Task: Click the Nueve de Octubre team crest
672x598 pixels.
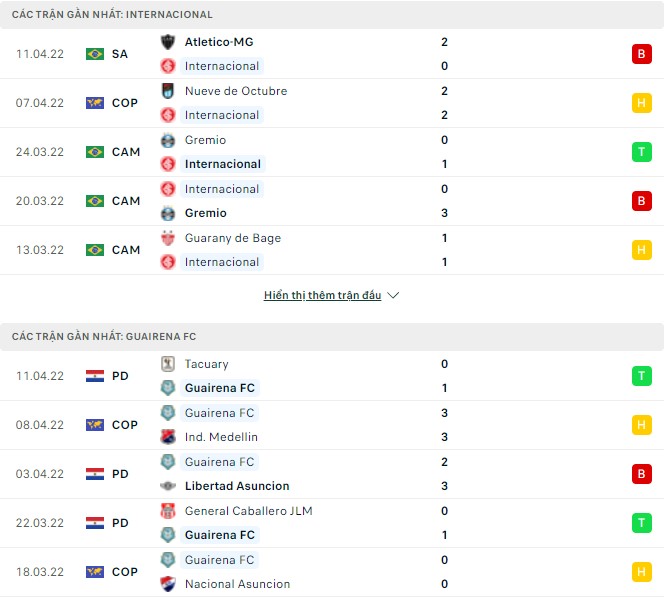Action: pos(168,91)
